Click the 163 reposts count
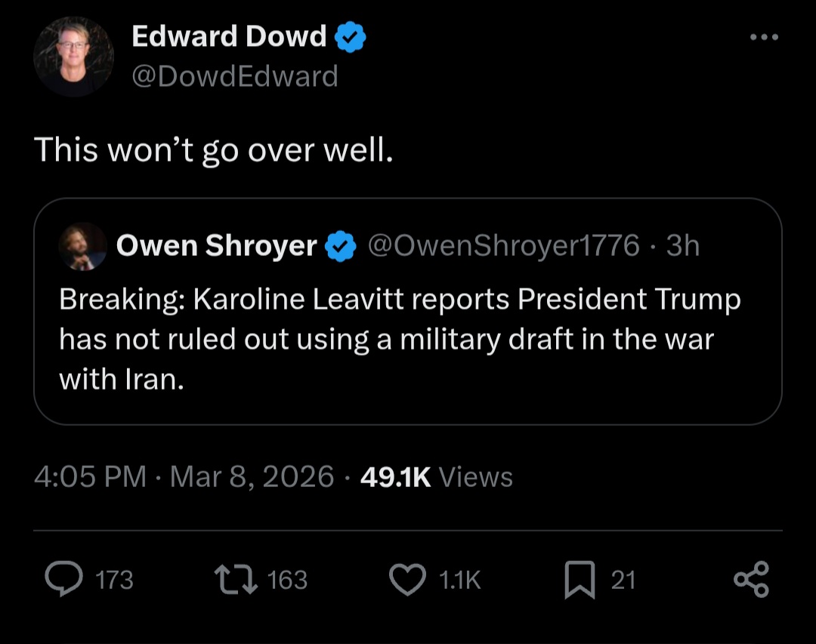The width and height of the screenshot is (816, 644). click(287, 580)
